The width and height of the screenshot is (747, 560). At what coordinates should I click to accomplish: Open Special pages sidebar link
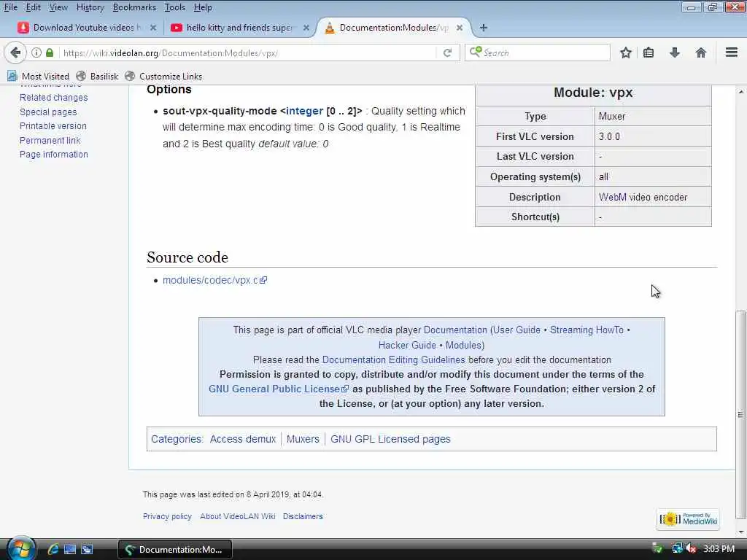(48, 112)
